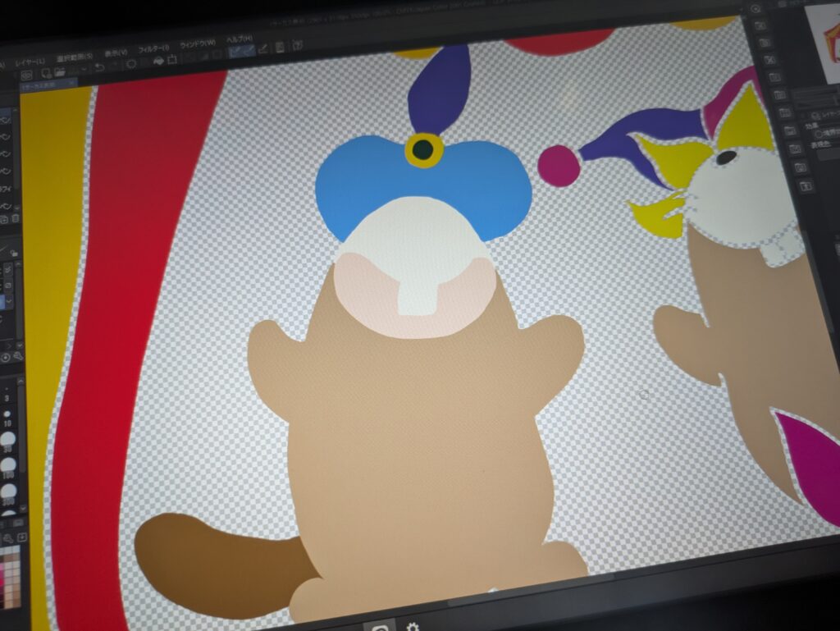Toggle the second highlighted snap icon
840x631 pixels.
pyautogui.click(x=248, y=51)
